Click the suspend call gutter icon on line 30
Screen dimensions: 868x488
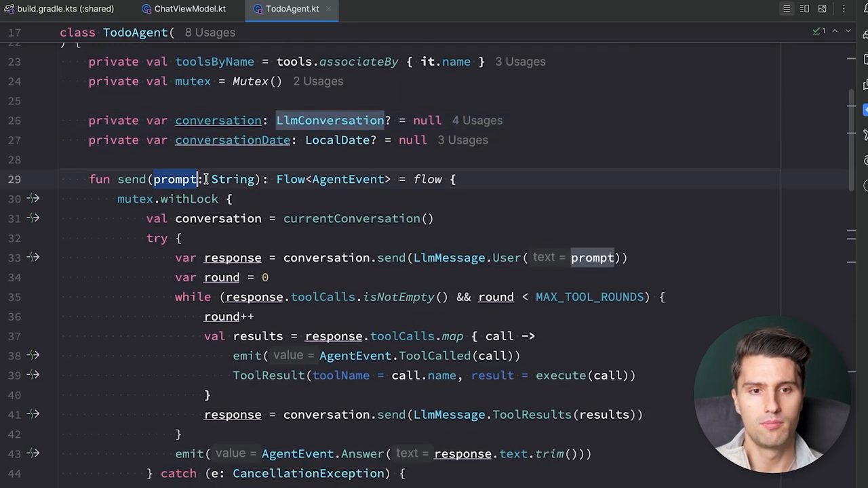[x=33, y=199]
